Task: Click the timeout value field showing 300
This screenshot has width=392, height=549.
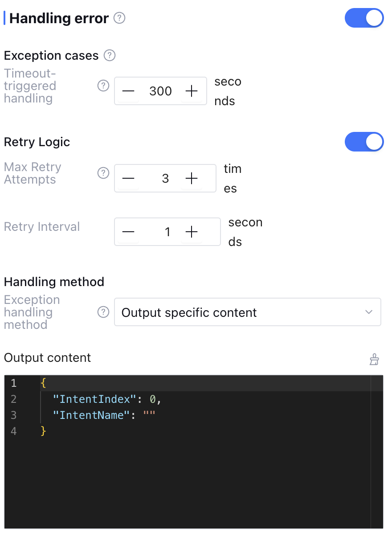Action: tap(160, 91)
